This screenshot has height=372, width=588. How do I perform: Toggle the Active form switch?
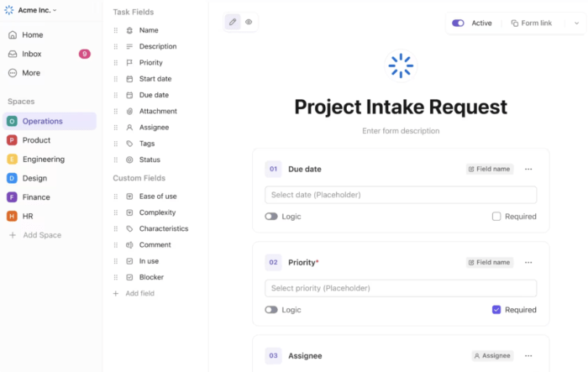click(458, 24)
